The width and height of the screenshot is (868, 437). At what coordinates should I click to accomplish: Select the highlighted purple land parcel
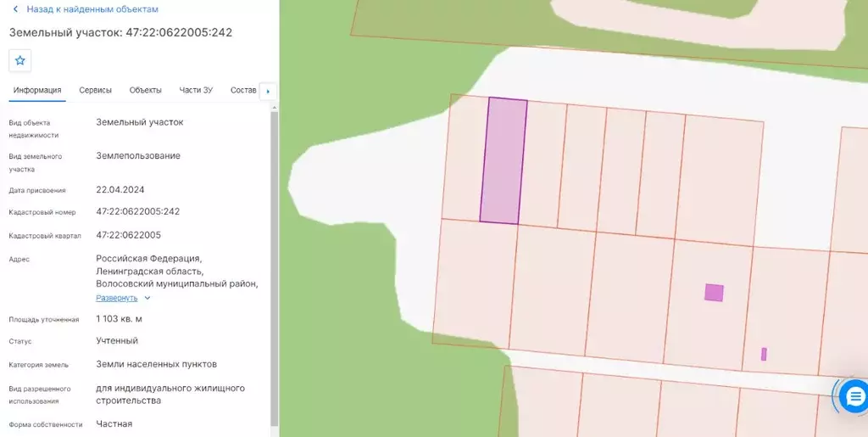(x=504, y=160)
